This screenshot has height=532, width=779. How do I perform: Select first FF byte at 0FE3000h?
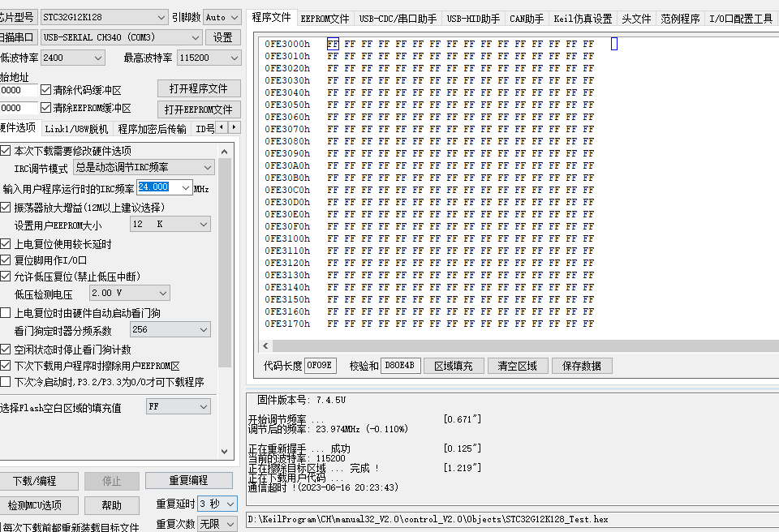tap(333, 44)
